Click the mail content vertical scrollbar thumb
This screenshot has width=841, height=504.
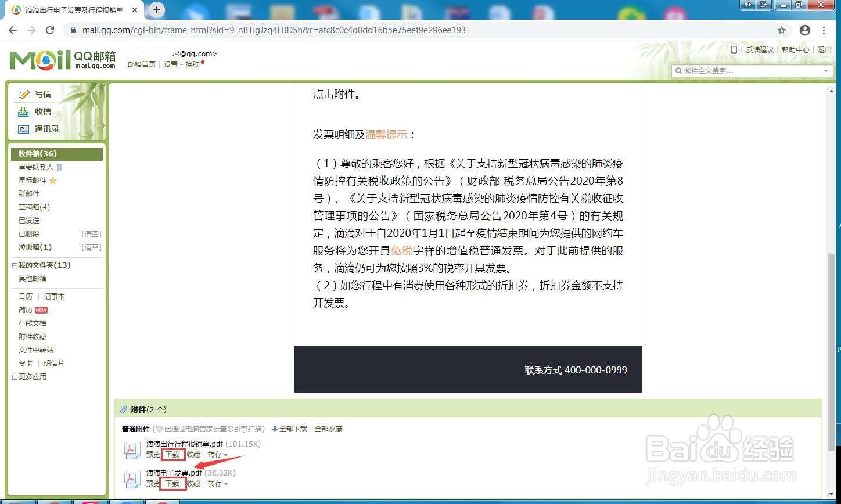click(831, 353)
